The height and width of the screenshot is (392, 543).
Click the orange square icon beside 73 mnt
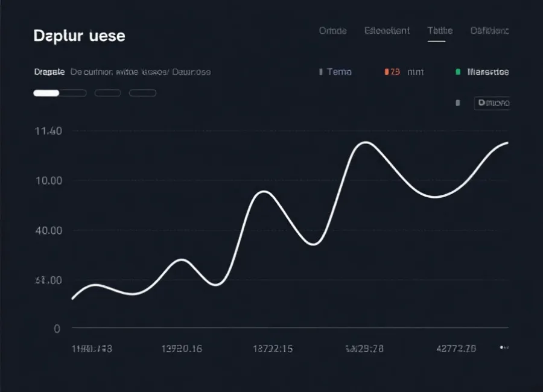click(387, 71)
